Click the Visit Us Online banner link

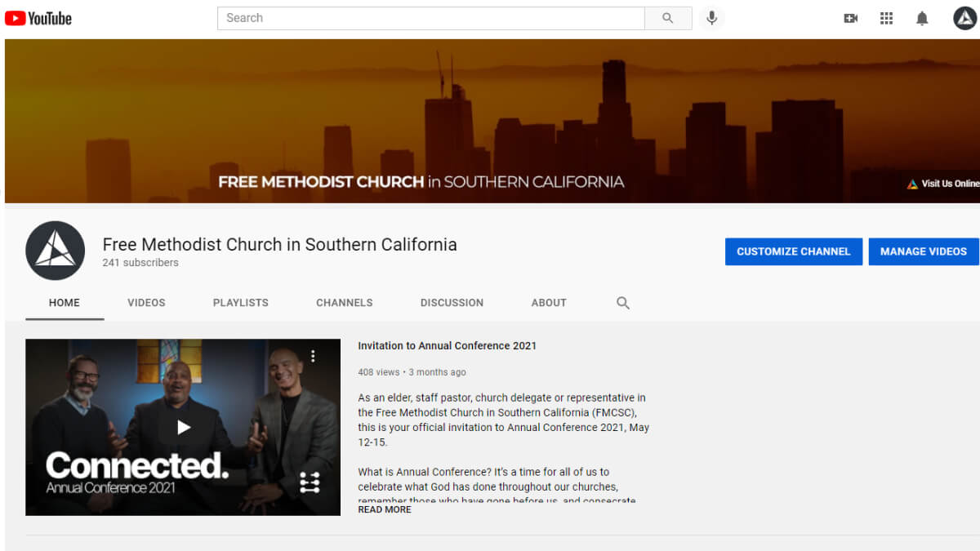(x=943, y=184)
